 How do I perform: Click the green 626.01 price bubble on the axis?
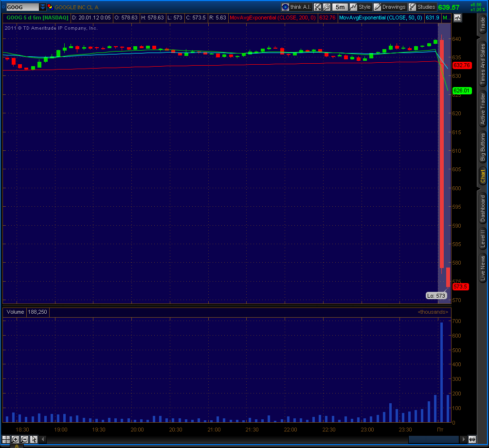[x=462, y=91]
